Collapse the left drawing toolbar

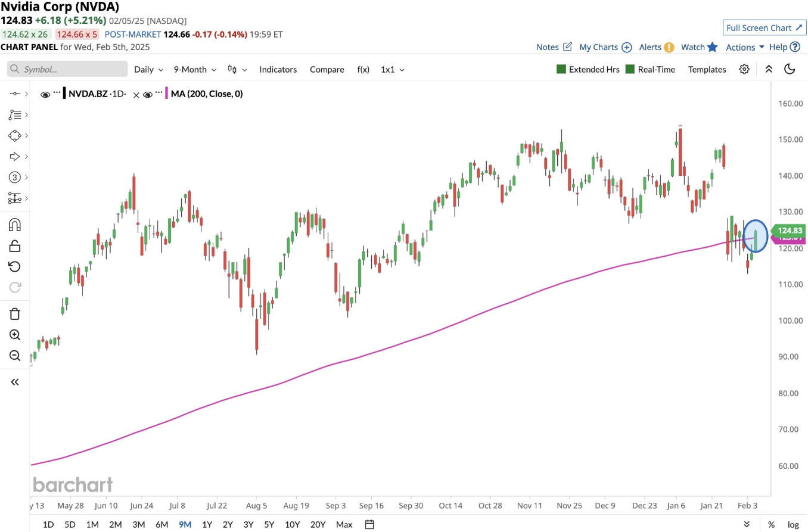pos(15,382)
